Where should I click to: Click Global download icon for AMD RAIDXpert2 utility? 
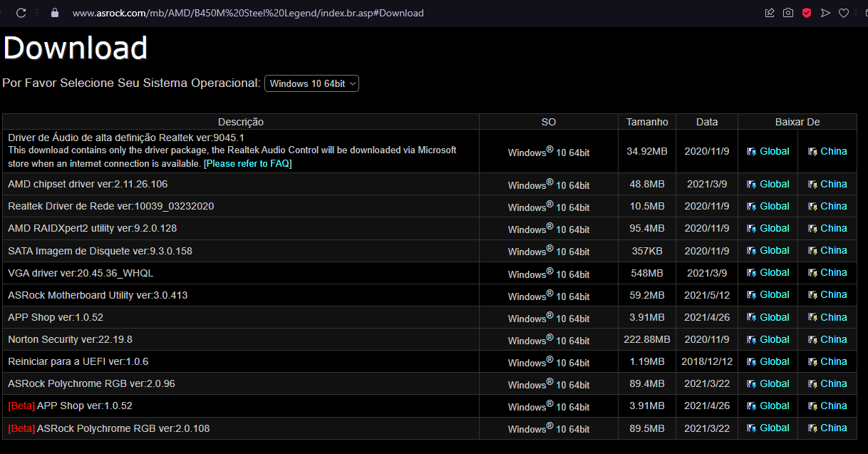pyautogui.click(x=751, y=228)
